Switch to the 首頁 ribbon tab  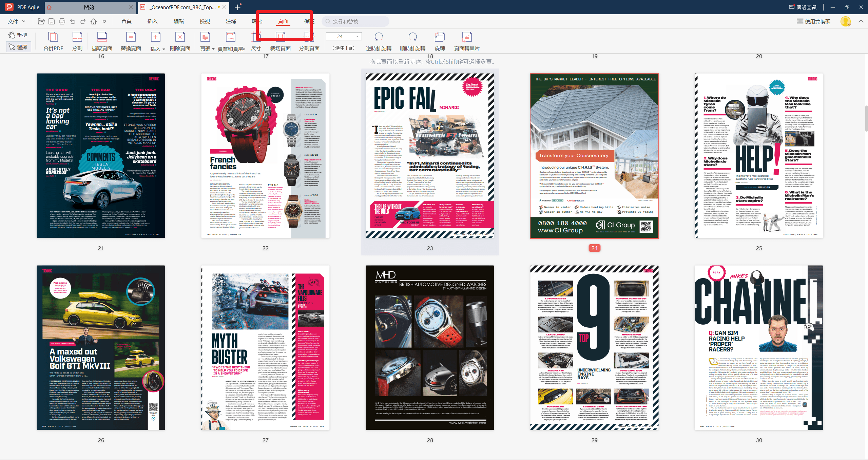click(127, 21)
